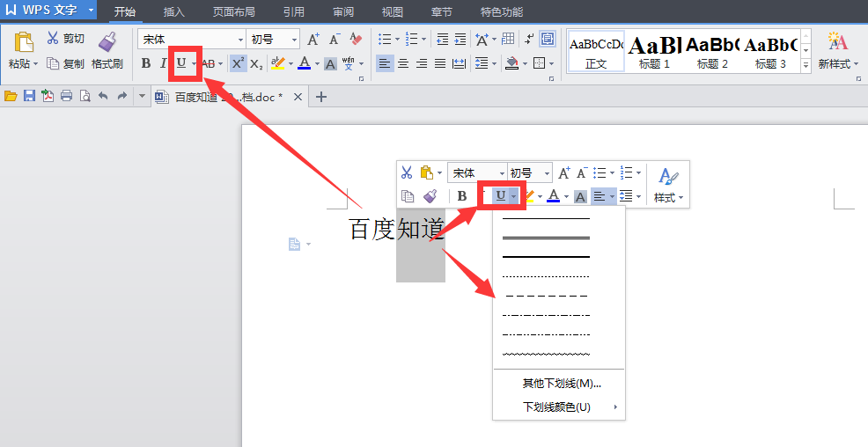This screenshot has width=868, height=447.
Task: Align text left in the ribbon
Action: click(385, 63)
